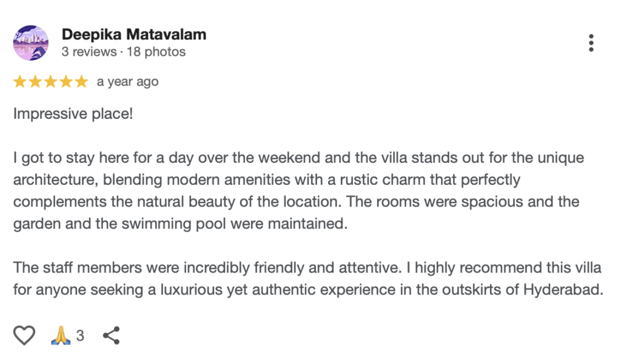Click the "Impressive place!" review heading
The height and width of the screenshot is (364, 621).
73,114
